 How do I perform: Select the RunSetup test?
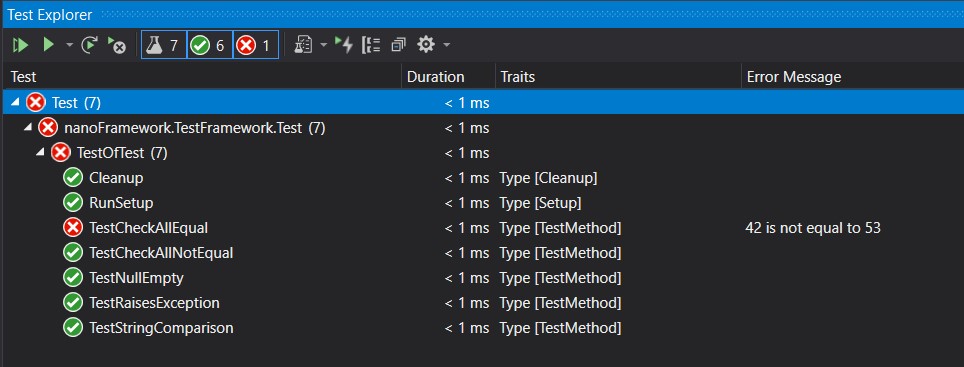(482, 203)
